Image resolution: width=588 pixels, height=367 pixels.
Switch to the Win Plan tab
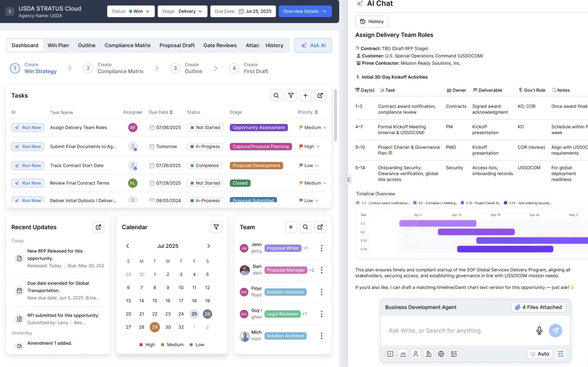coord(58,45)
